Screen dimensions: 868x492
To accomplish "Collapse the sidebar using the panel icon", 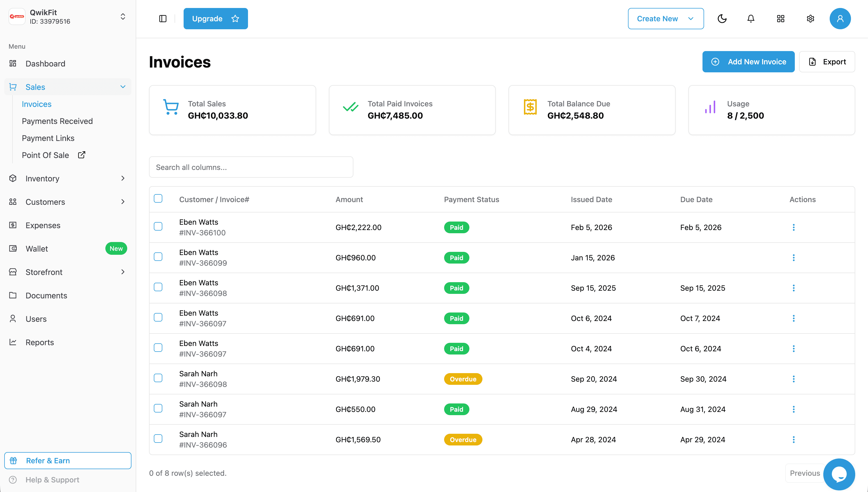I will pos(162,19).
